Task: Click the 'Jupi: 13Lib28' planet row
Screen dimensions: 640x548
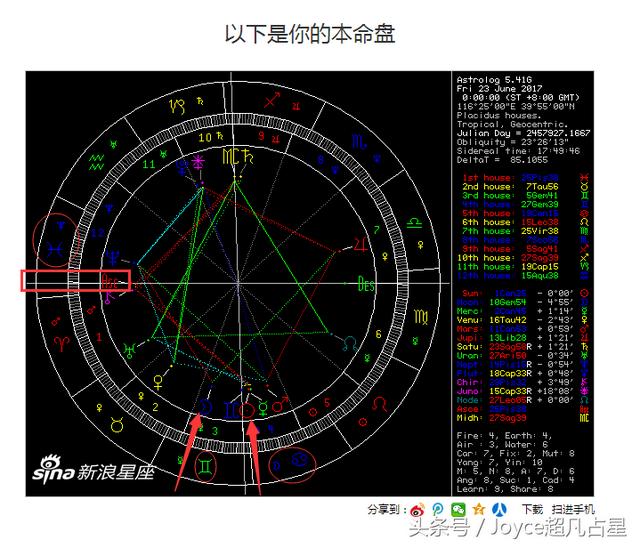Action: 514,338
